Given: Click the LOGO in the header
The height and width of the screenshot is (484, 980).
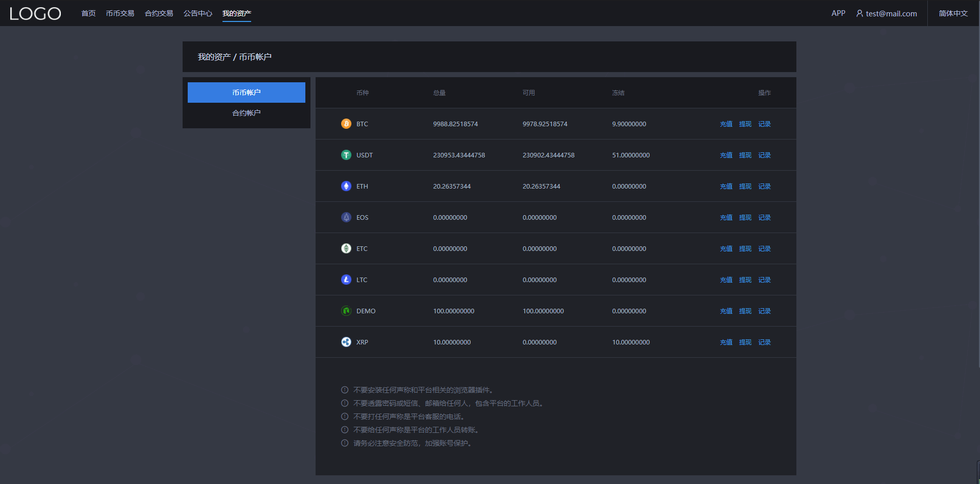Looking at the screenshot, I should tap(35, 13).
